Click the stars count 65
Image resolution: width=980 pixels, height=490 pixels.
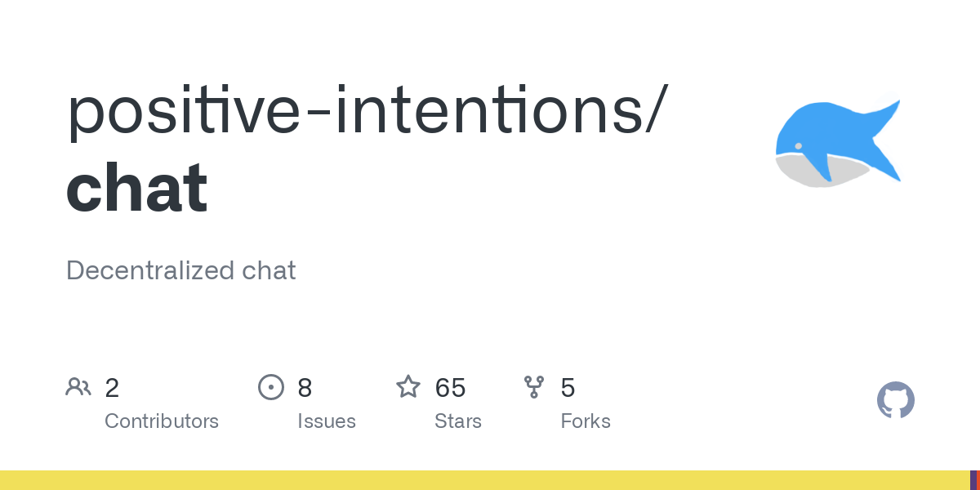coord(450,388)
